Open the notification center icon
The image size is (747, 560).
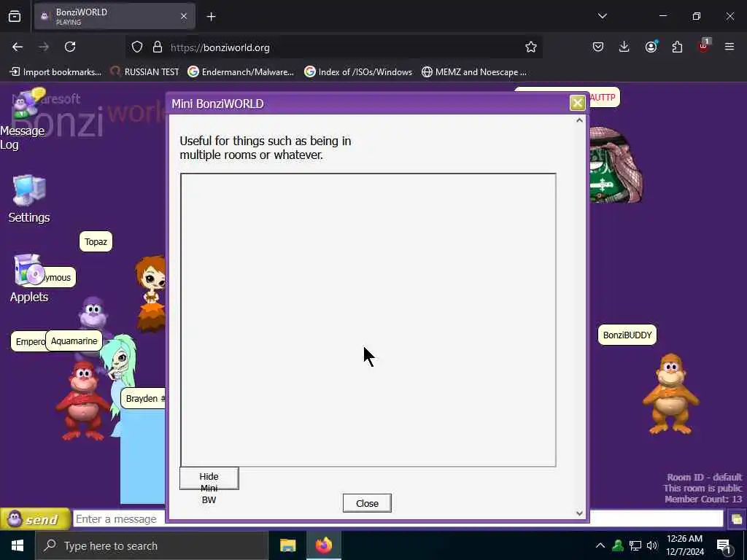coord(724,545)
